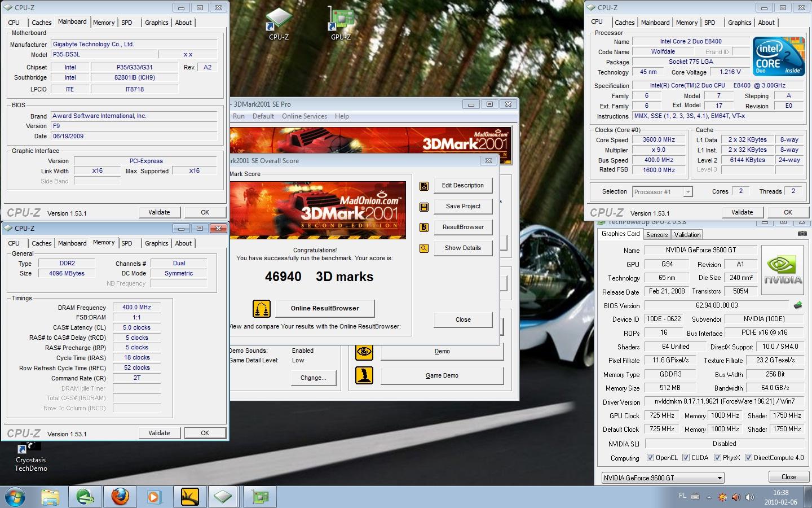812x508 pixels.
Task: Switch to 3DMark2001 taskbar item
Action: [x=190, y=497]
